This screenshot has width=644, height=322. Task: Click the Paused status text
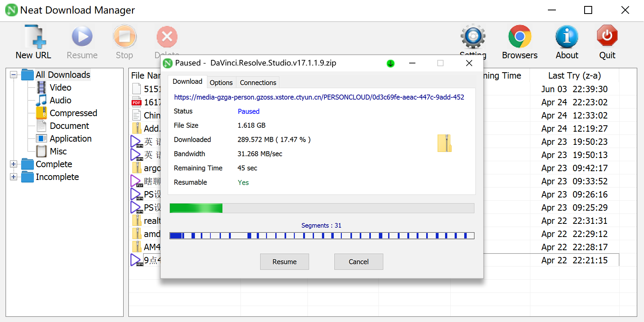tap(248, 111)
